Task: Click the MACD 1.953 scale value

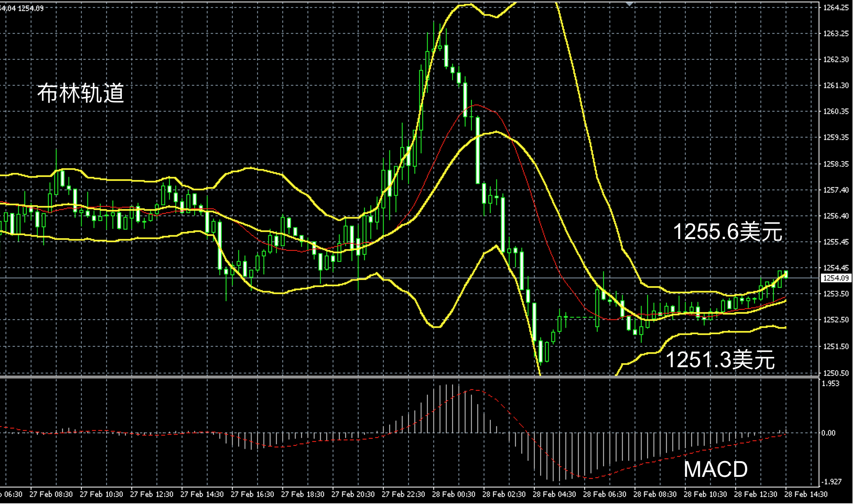Action: [830, 384]
